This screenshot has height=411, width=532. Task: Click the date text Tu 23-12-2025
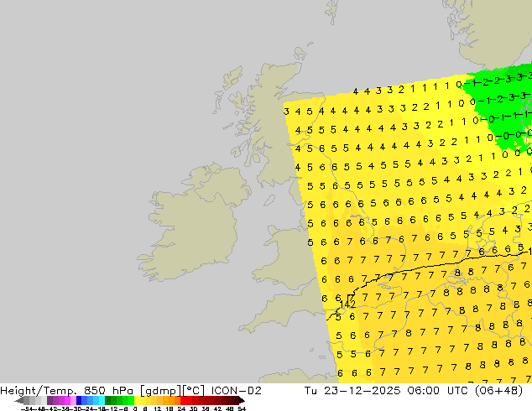click(x=353, y=391)
